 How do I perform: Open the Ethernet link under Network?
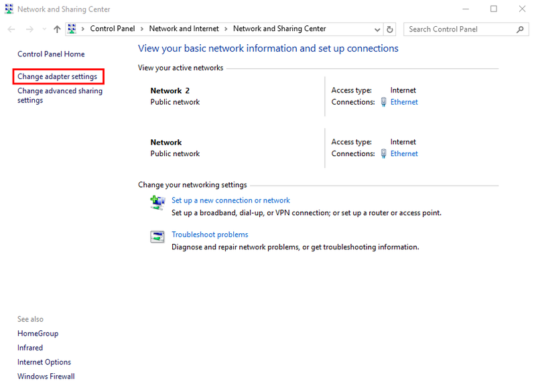(404, 153)
